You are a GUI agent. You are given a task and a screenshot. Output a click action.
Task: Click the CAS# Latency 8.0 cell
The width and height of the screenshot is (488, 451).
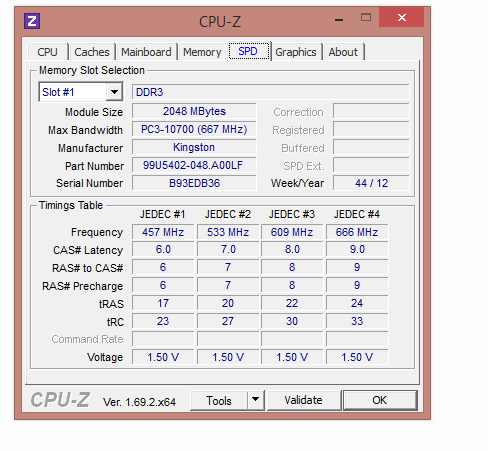292,249
